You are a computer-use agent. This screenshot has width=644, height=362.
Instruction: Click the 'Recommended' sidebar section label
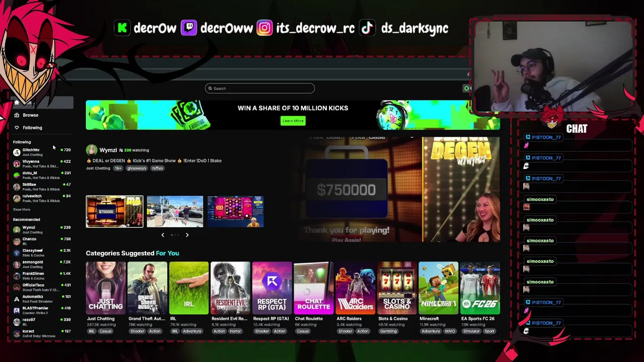[26, 220]
